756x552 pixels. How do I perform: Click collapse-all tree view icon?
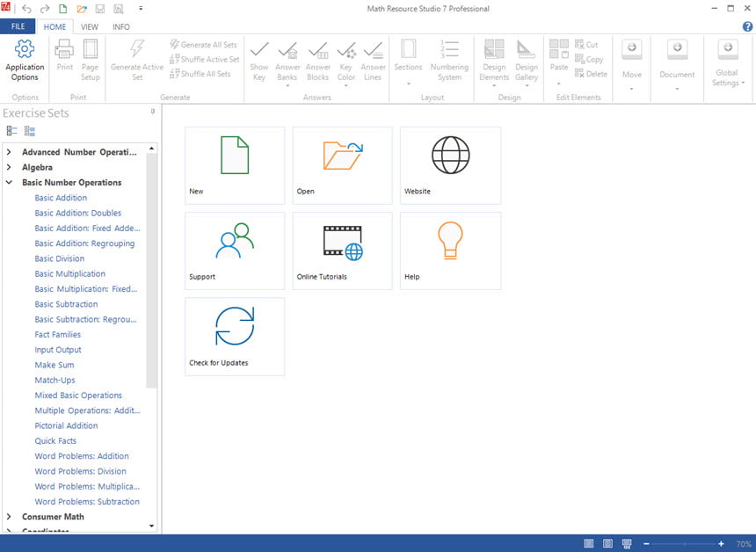[11, 131]
